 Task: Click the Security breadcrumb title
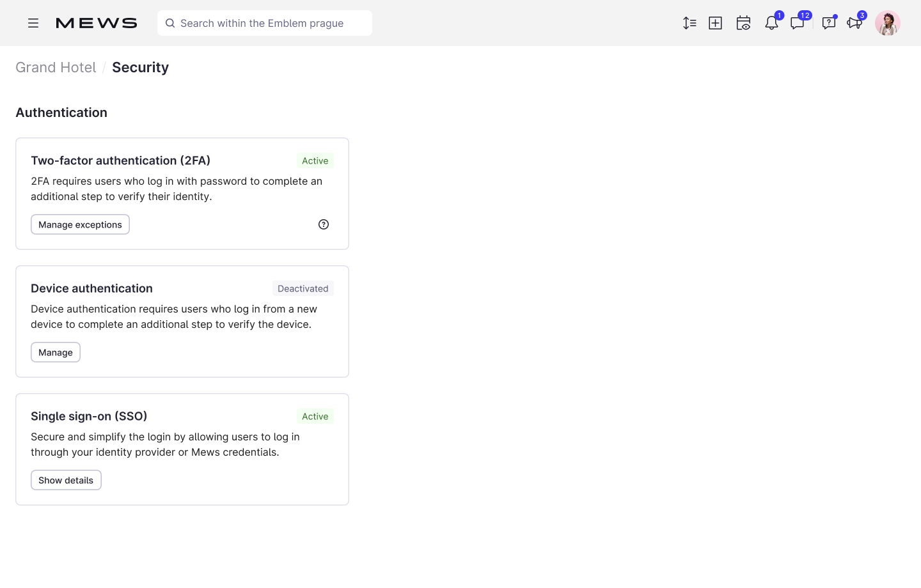pos(140,67)
